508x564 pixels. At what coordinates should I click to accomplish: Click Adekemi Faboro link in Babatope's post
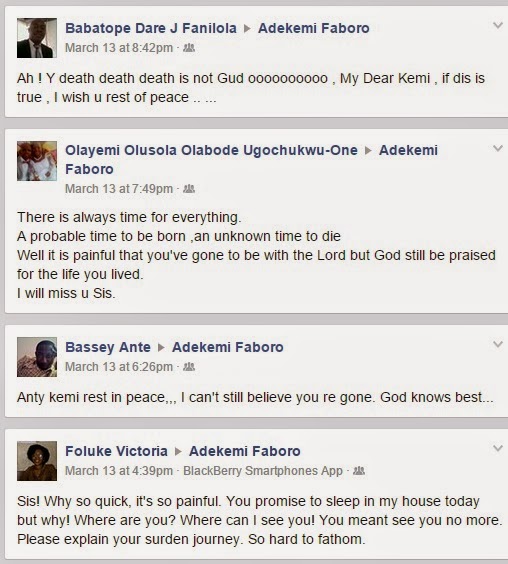(314, 28)
